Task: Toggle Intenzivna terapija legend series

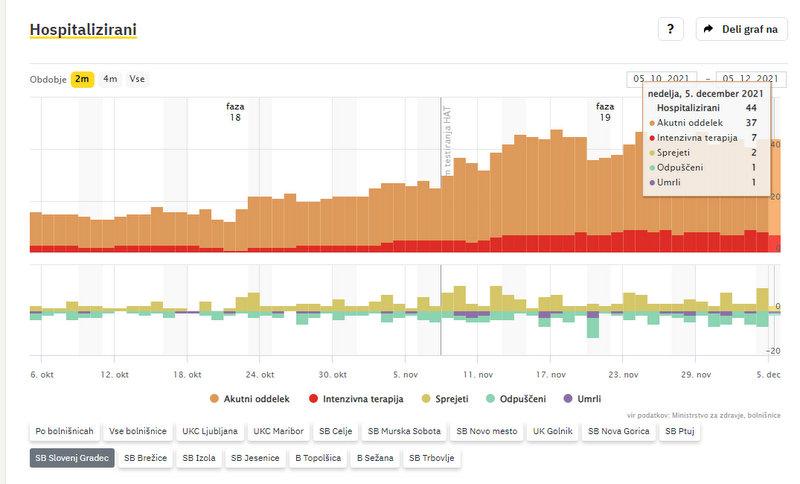Action: (x=355, y=399)
